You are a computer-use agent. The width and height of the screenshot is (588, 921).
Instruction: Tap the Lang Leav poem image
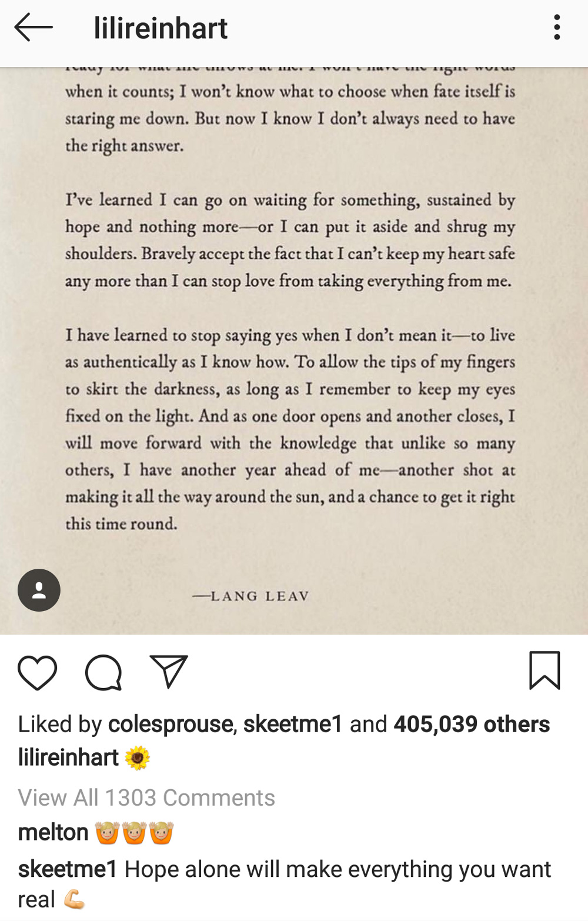point(294,351)
